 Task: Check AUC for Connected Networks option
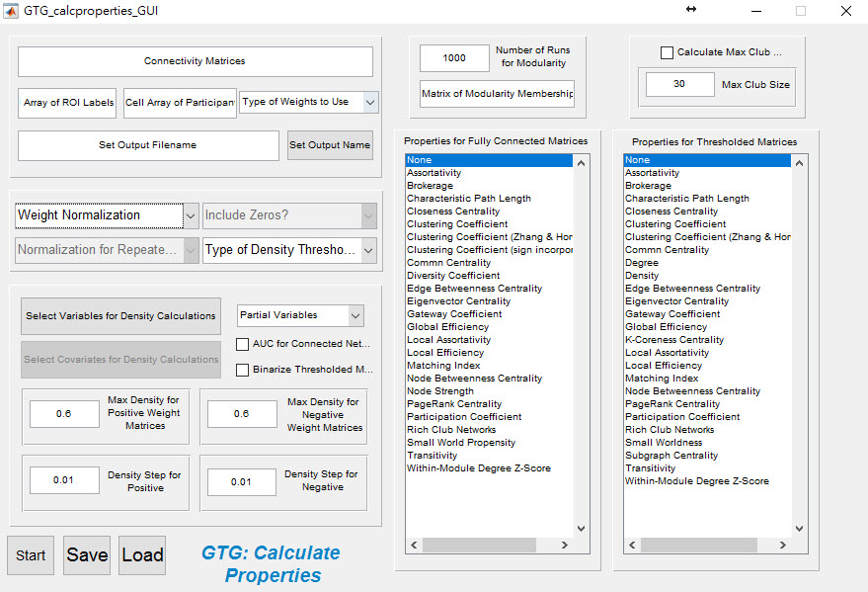[x=243, y=344]
